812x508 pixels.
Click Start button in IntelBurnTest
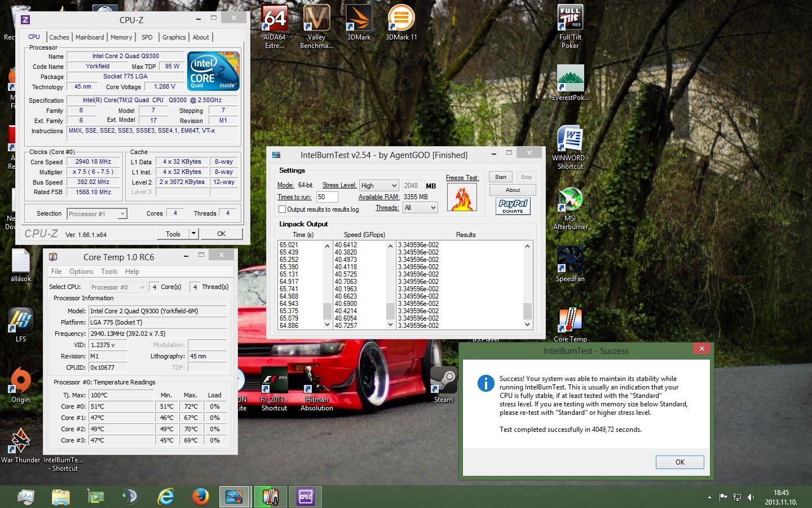point(500,177)
